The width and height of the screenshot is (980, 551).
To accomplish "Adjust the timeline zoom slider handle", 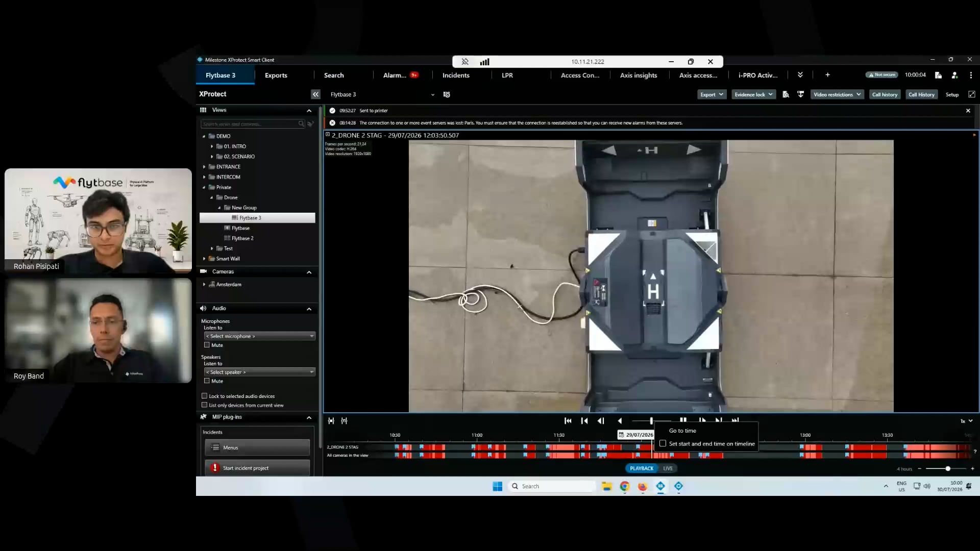I will click(x=948, y=468).
